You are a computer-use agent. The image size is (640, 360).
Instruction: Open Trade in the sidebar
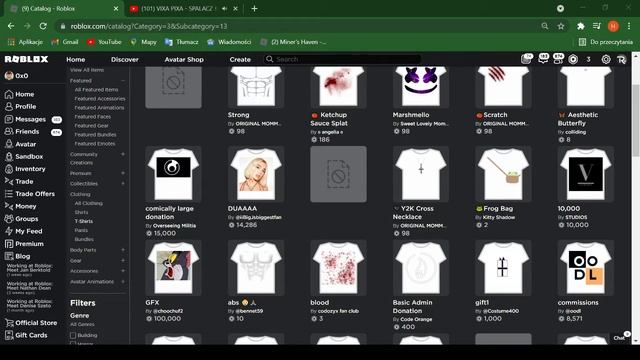click(19, 181)
